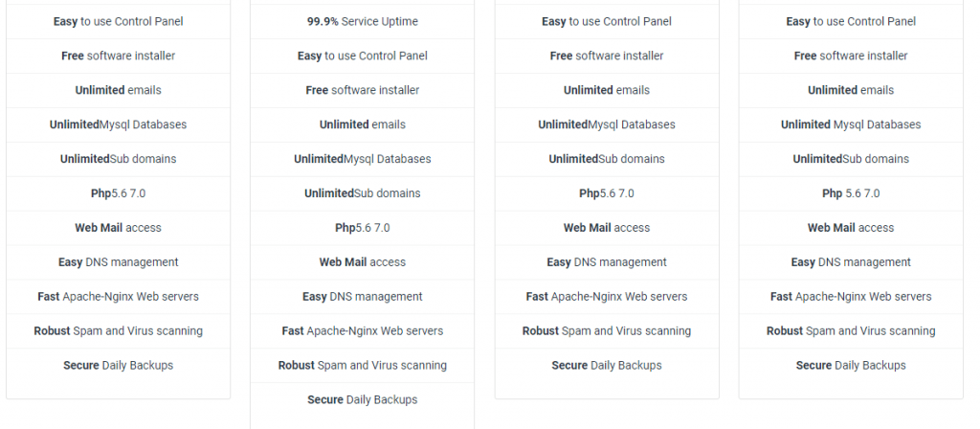Viewport: 980px width, 429px height.
Task: Click 'Fast Apache-Nginx Web servers' in first column
Action: (x=118, y=297)
